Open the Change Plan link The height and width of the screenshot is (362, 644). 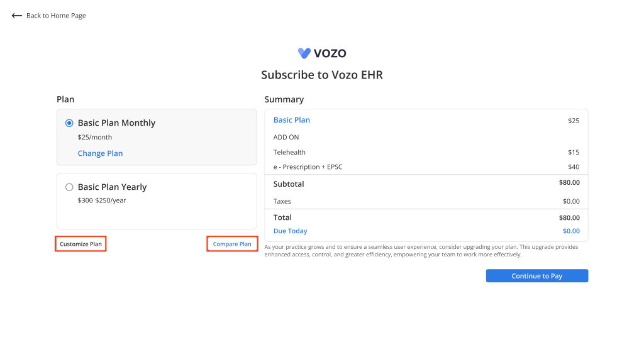(100, 153)
